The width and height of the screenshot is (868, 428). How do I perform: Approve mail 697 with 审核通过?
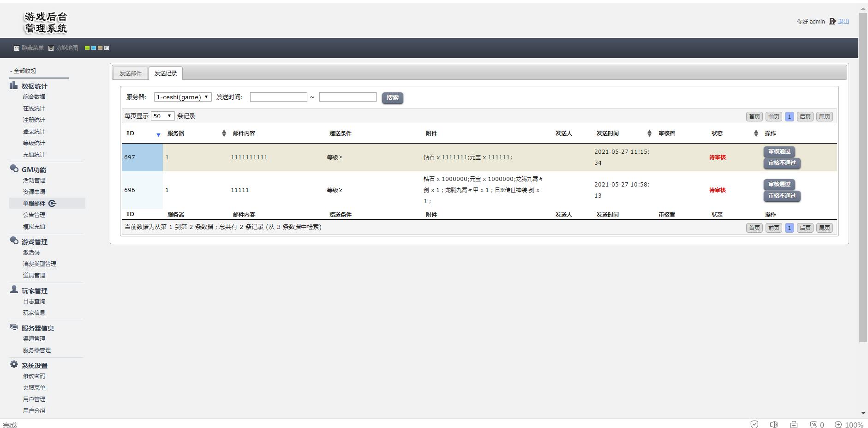click(779, 151)
